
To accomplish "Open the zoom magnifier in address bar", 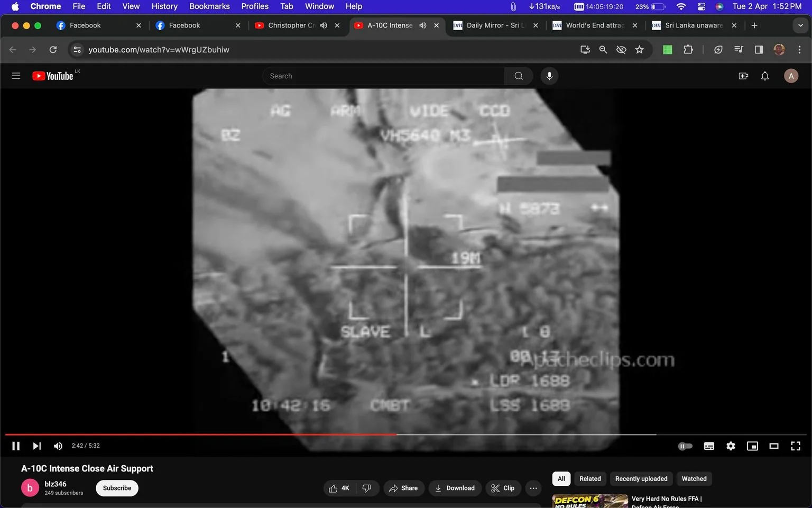I will click(603, 50).
